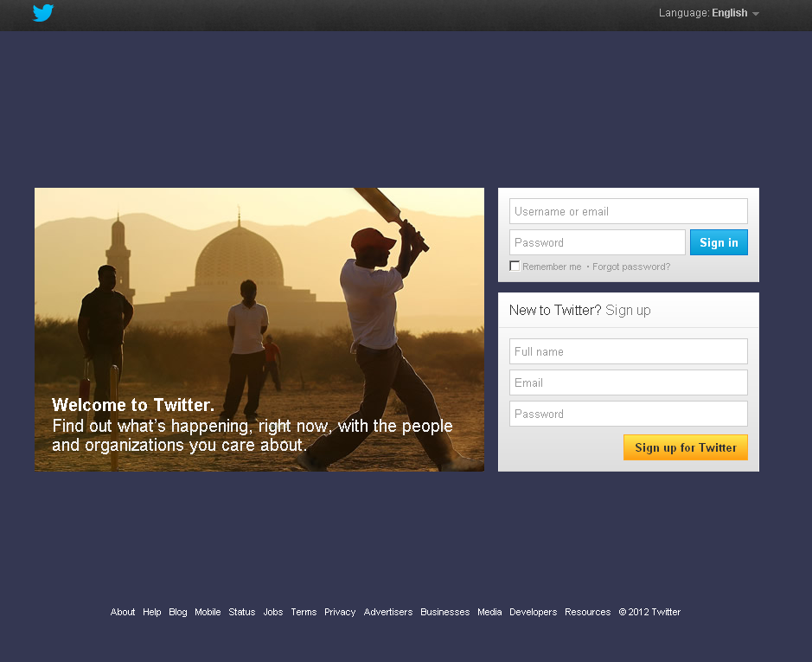Viewport: 812px width, 662px height.
Task: Open the Media footer link
Action: point(489,612)
